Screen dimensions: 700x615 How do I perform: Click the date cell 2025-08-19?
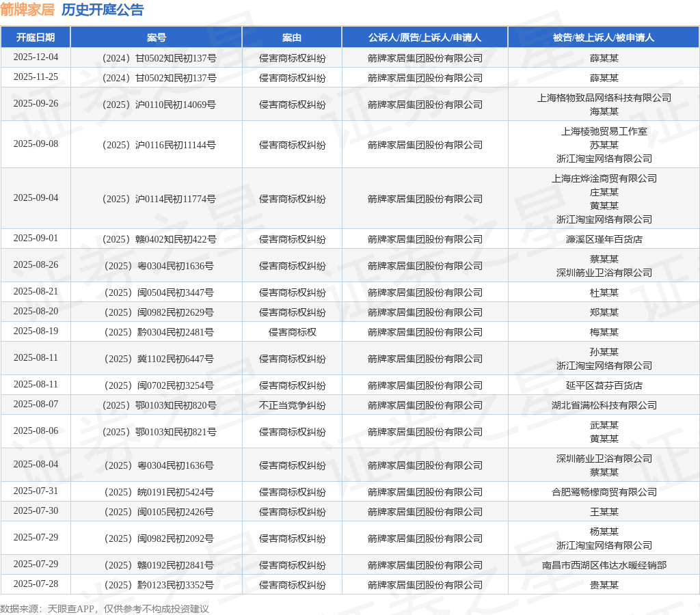(x=36, y=331)
